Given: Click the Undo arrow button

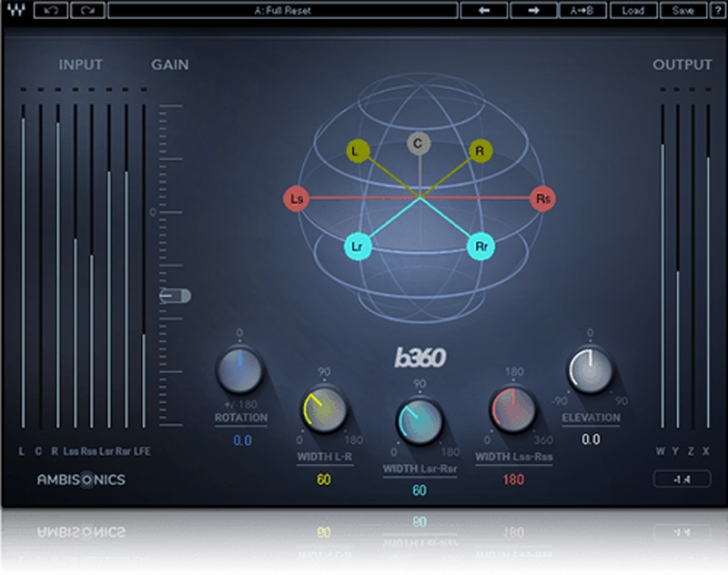Looking at the screenshot, I should click(51, 10).
